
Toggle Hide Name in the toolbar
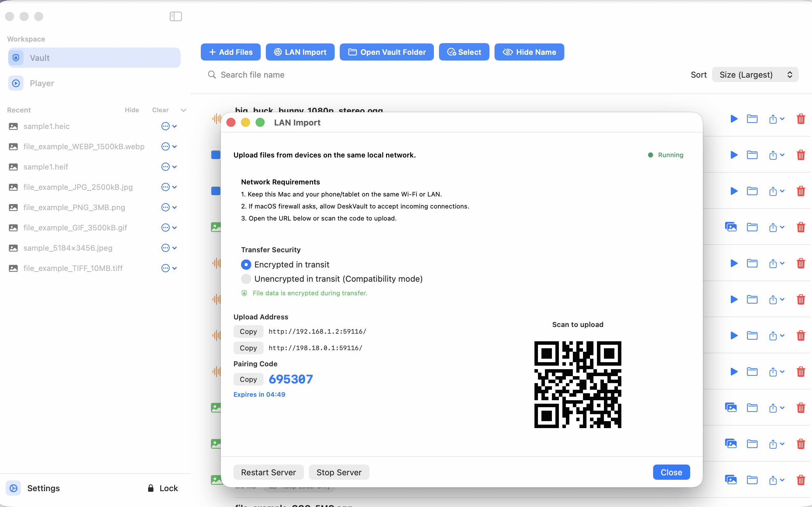tap(529, 52)
